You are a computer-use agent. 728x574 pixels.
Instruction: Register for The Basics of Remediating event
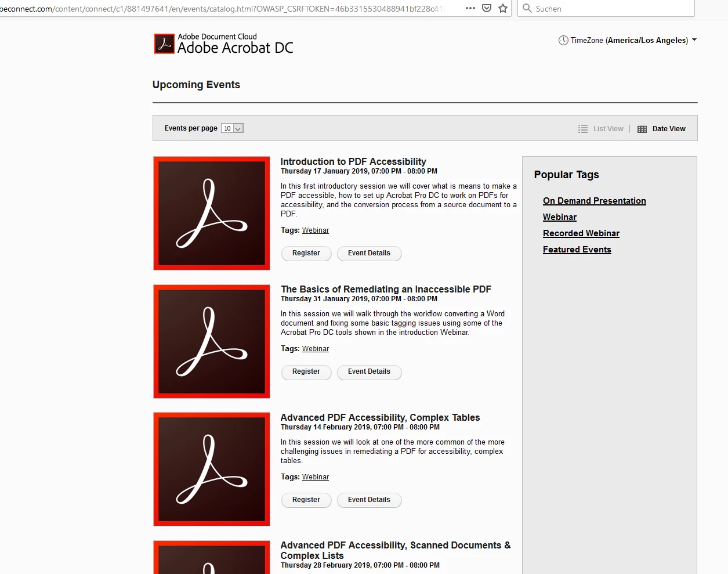(306, 371)
